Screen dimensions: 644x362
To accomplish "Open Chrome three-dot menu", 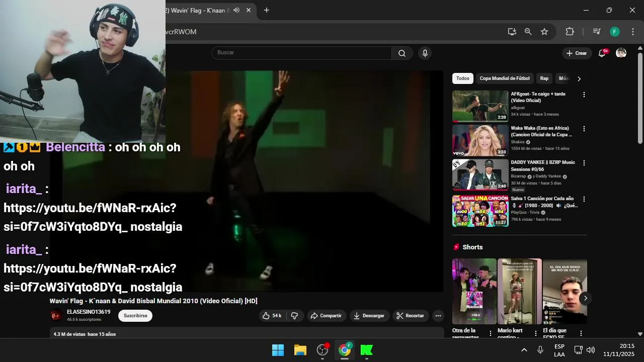I will (x=633, y=32).
